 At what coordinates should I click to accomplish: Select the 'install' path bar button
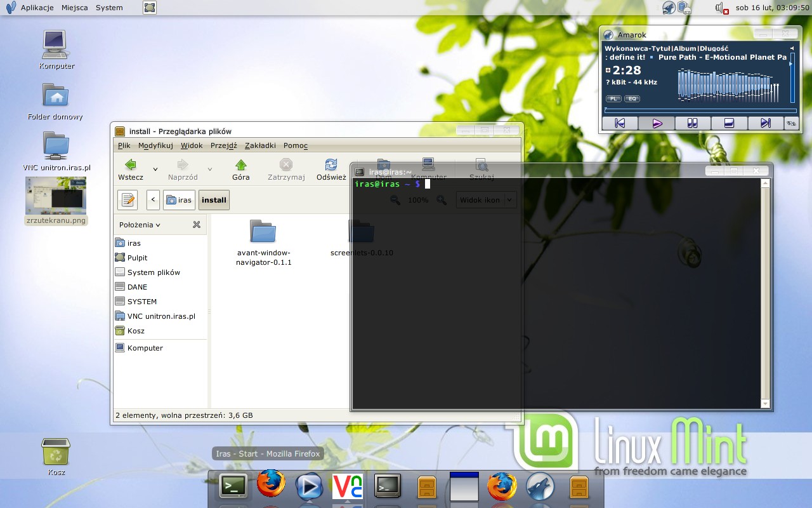(x=214, y=199)
